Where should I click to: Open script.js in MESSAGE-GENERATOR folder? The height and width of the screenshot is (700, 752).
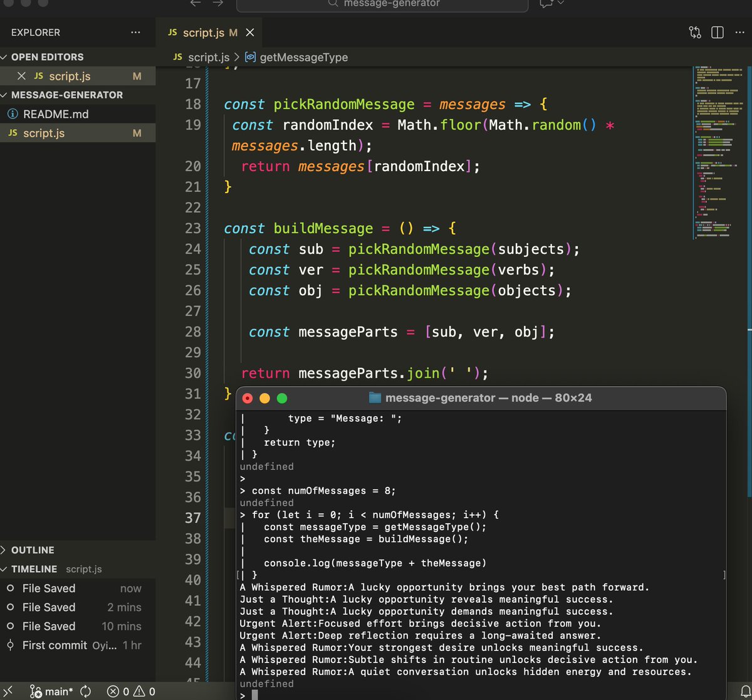point(78,133)
